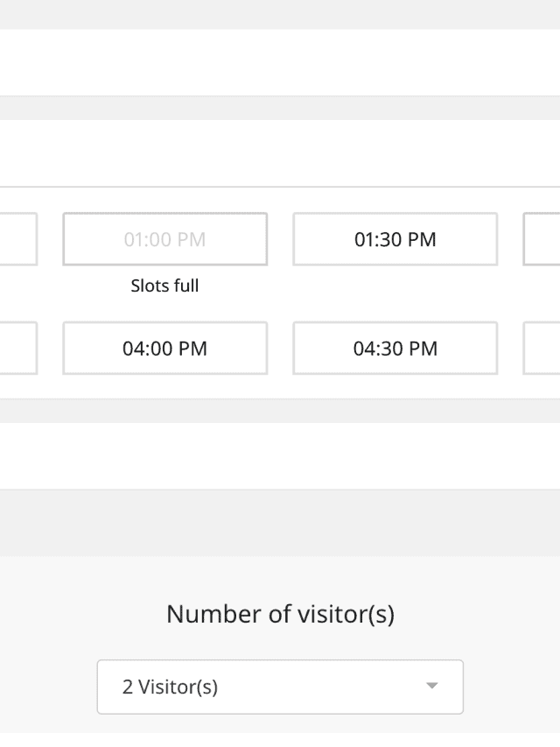Select cut-off slot right of 04:30 PM

542,349
